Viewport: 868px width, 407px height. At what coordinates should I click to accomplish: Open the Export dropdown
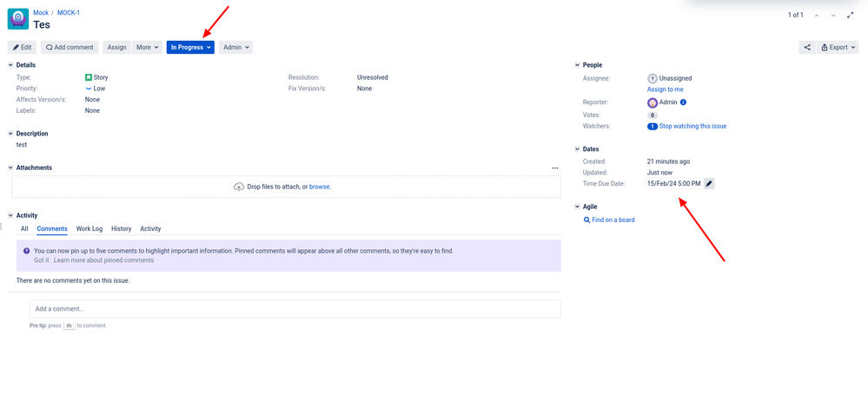[x=838, y=48]
